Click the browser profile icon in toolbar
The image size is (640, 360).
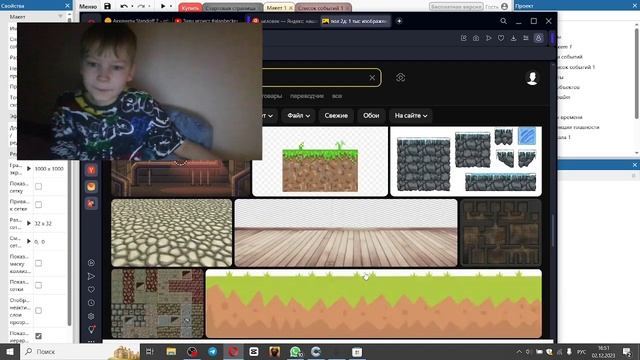pyautogui.click(x=539, y=38)
